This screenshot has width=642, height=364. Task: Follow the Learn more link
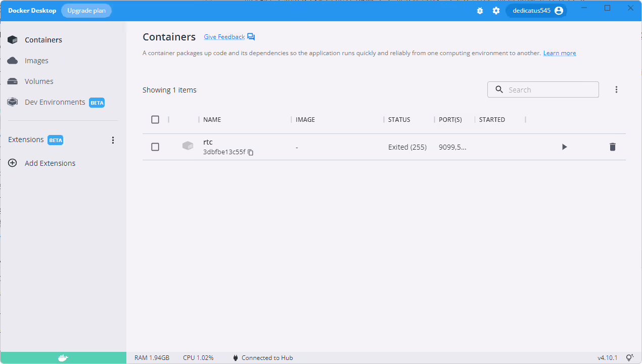click(560, 53)
